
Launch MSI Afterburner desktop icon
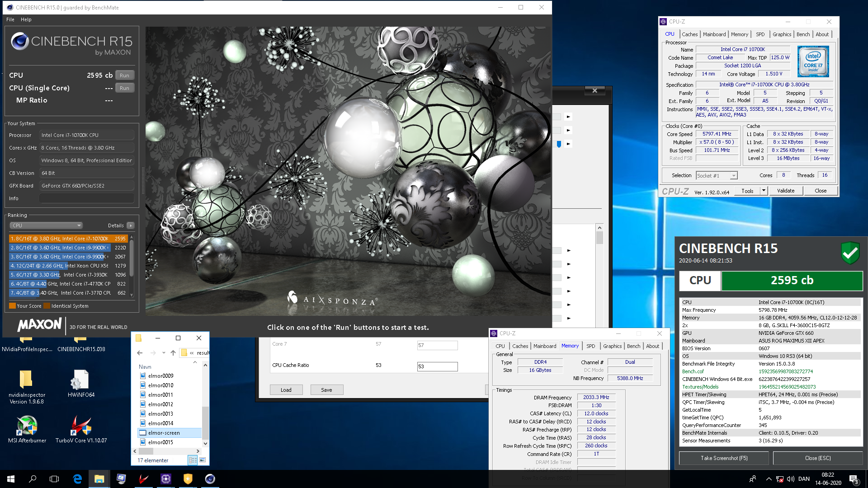27,429
